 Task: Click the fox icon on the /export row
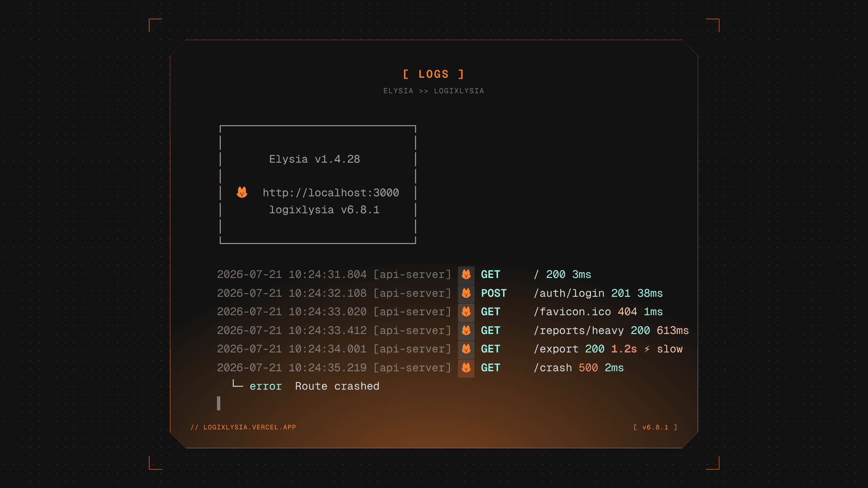[x=466, y=349]
